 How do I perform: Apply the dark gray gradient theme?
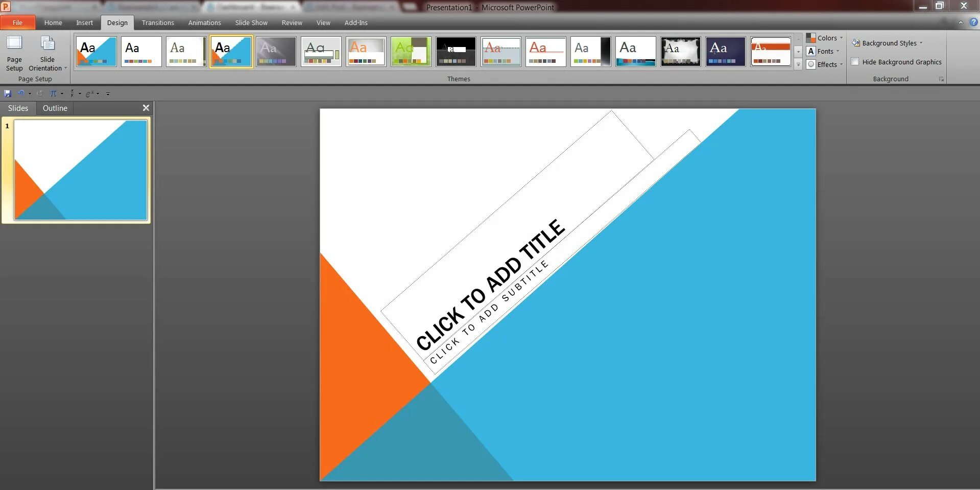[276, 52]
